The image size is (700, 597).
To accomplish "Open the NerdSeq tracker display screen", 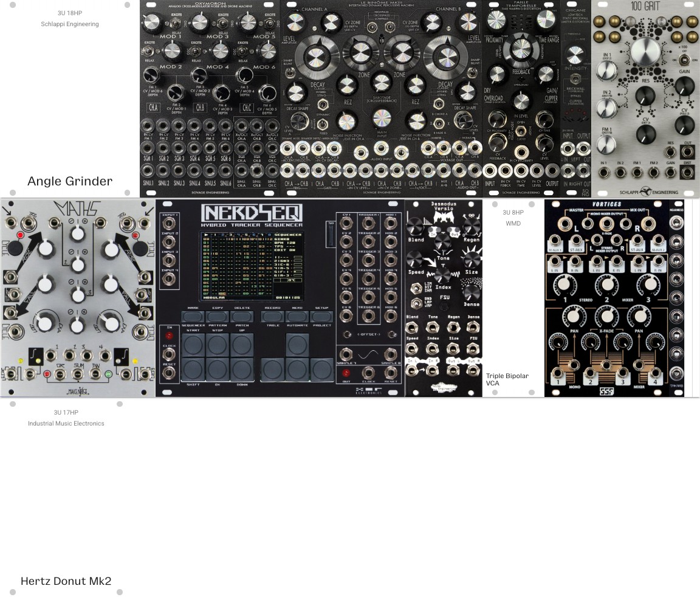I will [252, 266].
